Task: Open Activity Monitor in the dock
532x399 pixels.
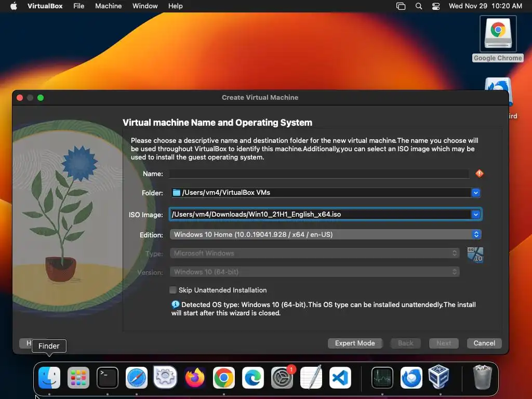Action: [x=382, y=377]
